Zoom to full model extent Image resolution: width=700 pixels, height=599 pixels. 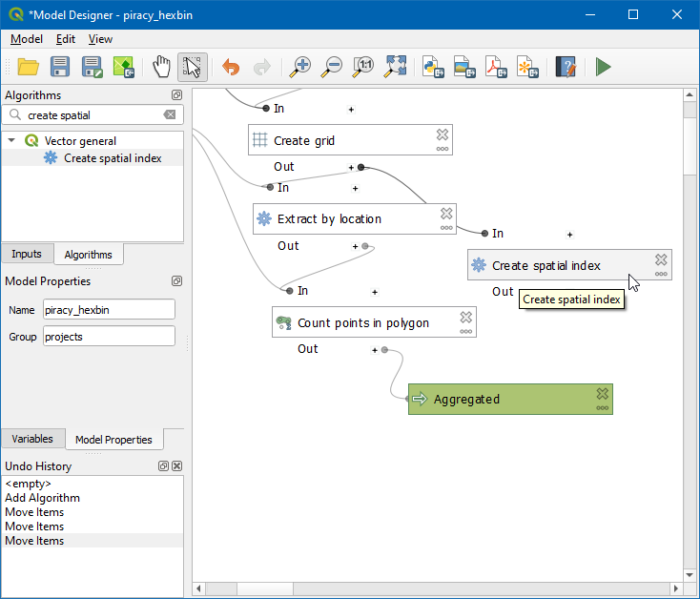click(x=395, y=67)
